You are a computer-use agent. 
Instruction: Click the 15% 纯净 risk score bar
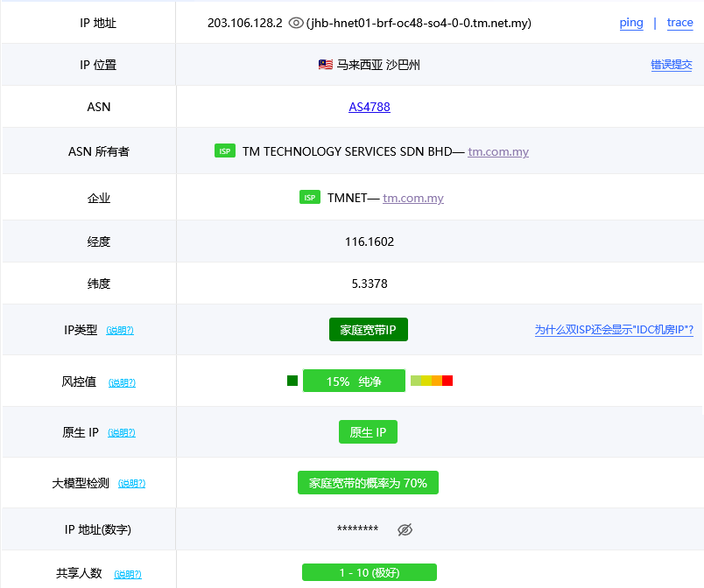(x=354, y=381)
